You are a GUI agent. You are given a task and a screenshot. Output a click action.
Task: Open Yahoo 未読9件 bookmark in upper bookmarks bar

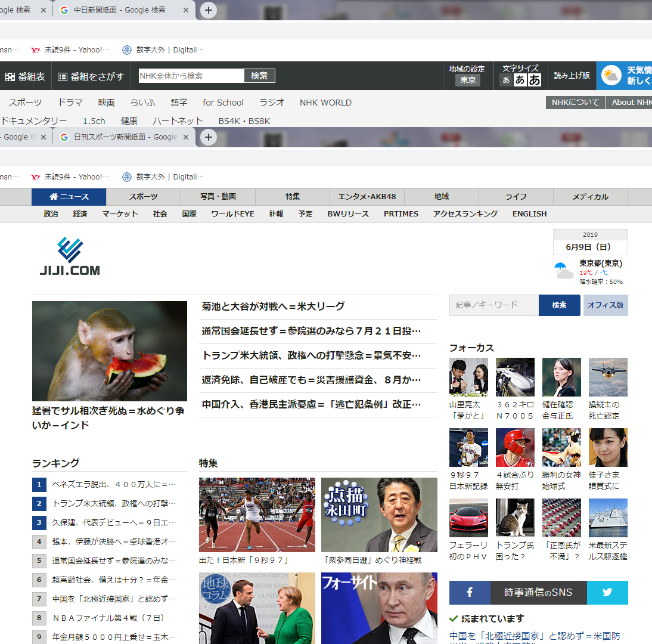[70, 50]
